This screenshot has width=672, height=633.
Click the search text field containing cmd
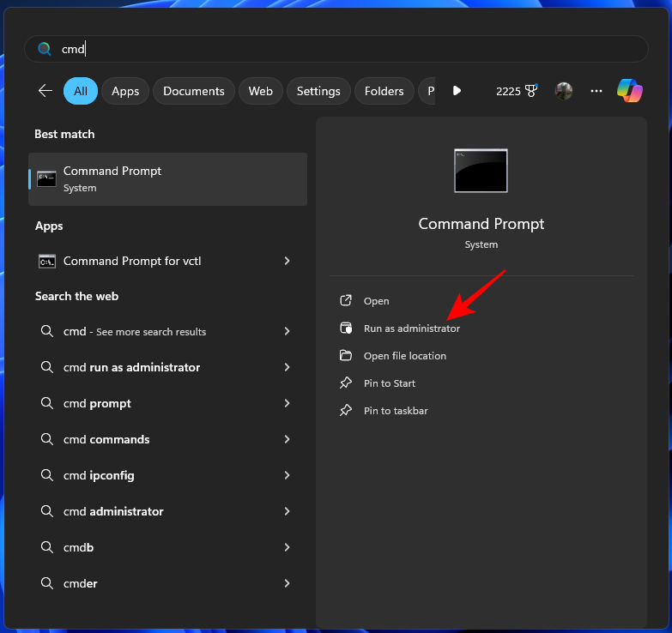pos(336,49)
